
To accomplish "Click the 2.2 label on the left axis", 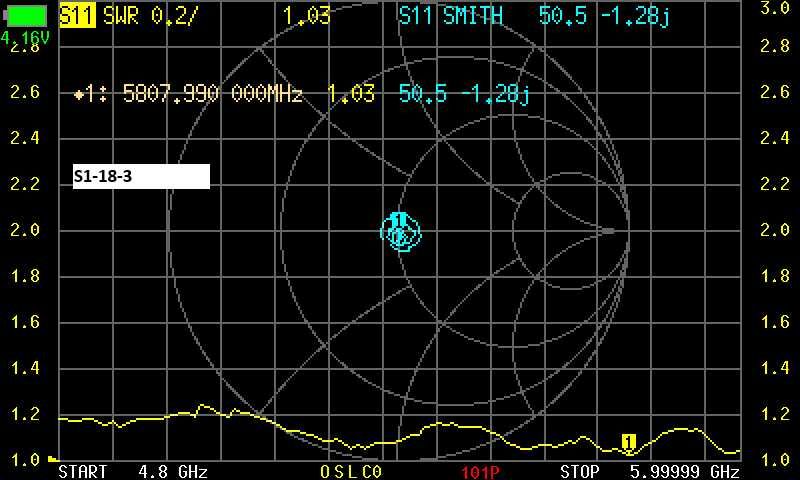I will [x=25, y=184].
